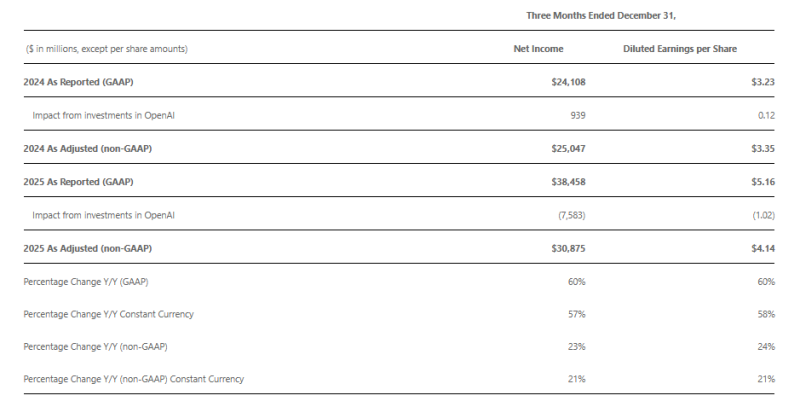
Task: Click the "Diluted Earnings per Share" column header
Action: 684,48
